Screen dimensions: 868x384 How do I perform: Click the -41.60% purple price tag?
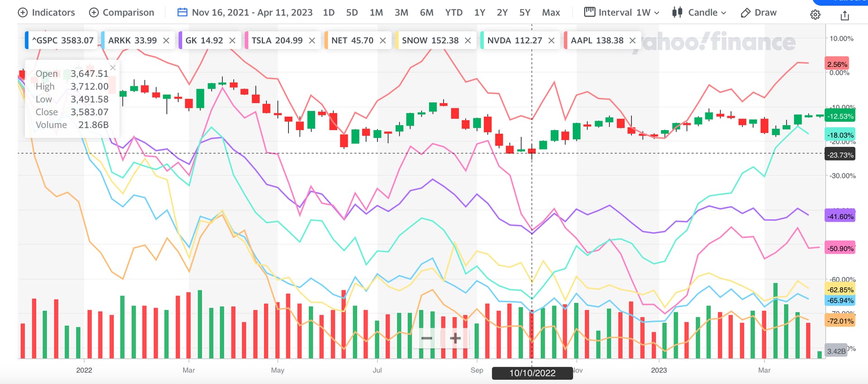tap(840, 216)
